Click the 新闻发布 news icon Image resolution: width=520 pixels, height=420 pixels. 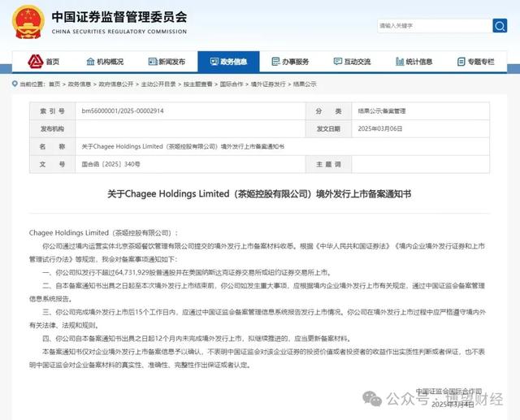(149, 62)
